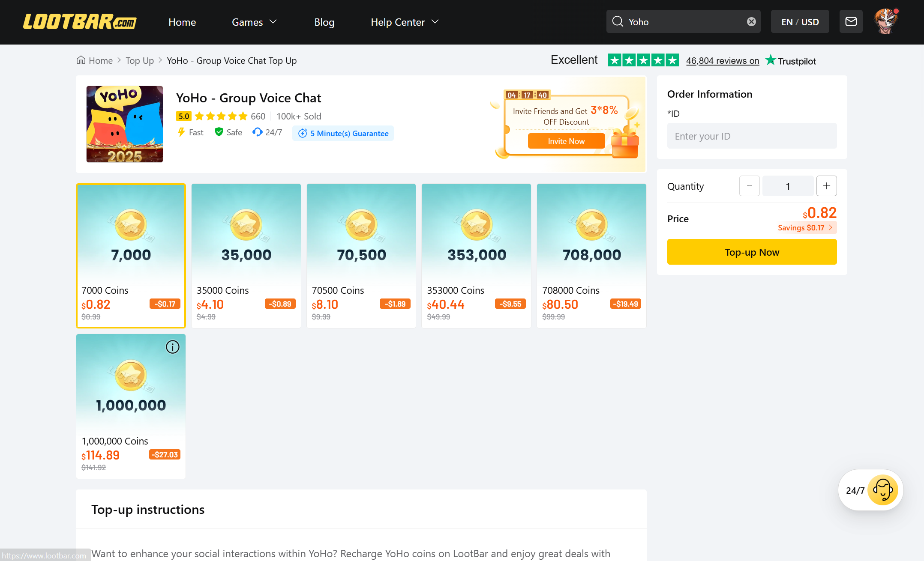
Task: Open the 24/7 live support chat
Action: tap(870, 490)
